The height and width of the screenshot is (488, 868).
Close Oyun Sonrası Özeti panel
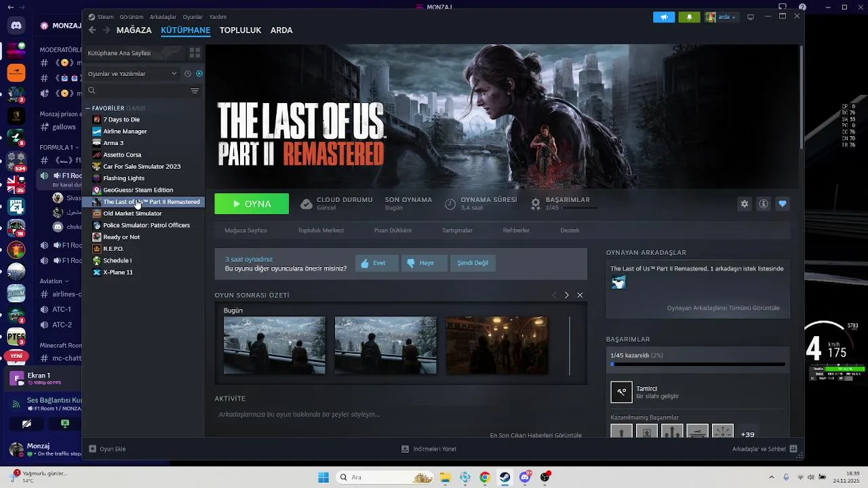coord(580,296)
